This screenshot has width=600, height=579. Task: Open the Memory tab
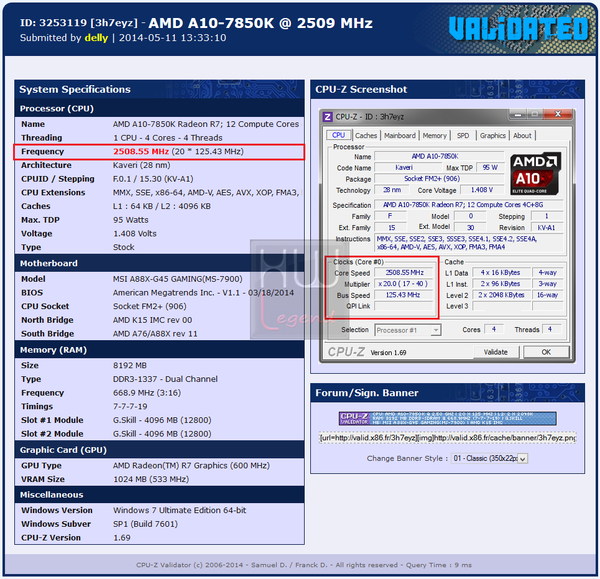(434, 135)
